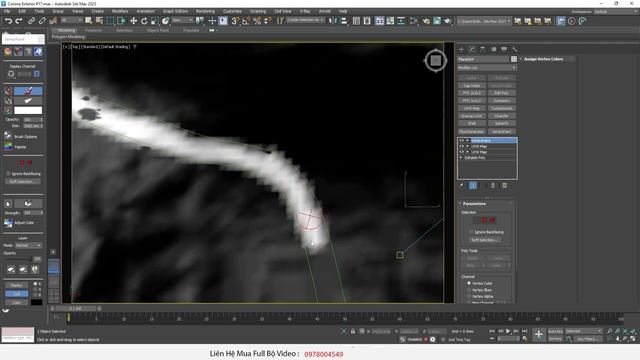Open the reference coordinate system View dropdown
640x360 pixels.
pyautogui.click(x=182, y=20)
